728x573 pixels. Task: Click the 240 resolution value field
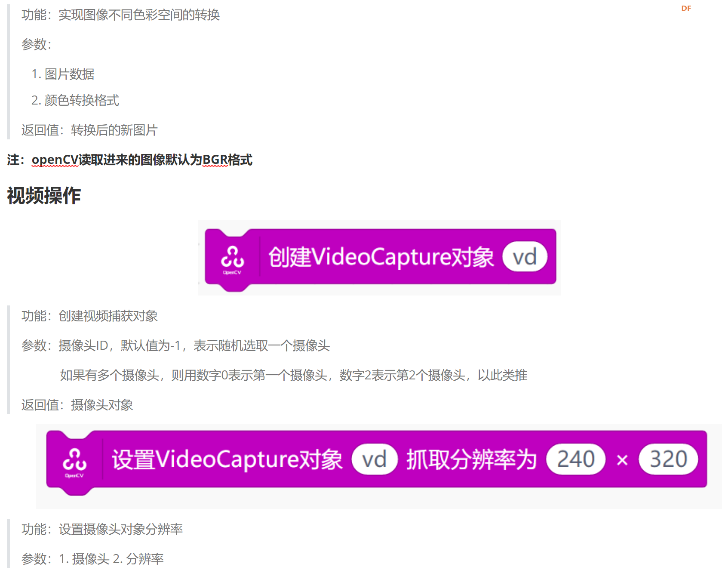tap(576, 459)
